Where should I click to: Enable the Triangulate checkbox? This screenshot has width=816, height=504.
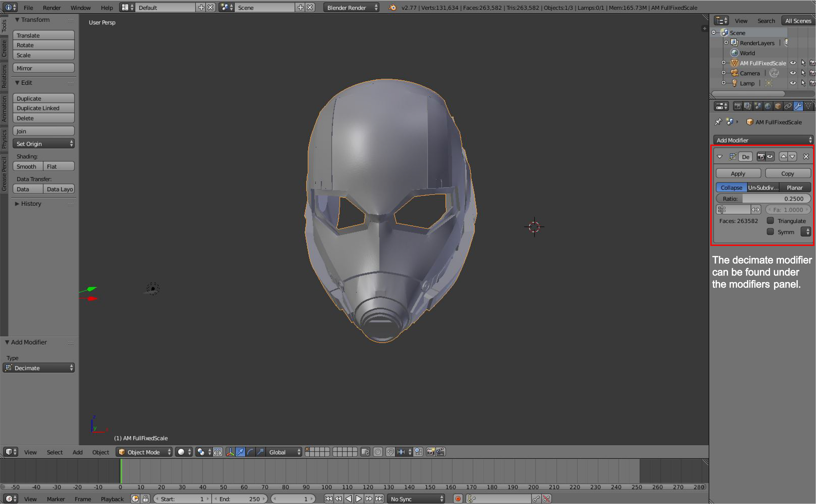click(770, 221)
